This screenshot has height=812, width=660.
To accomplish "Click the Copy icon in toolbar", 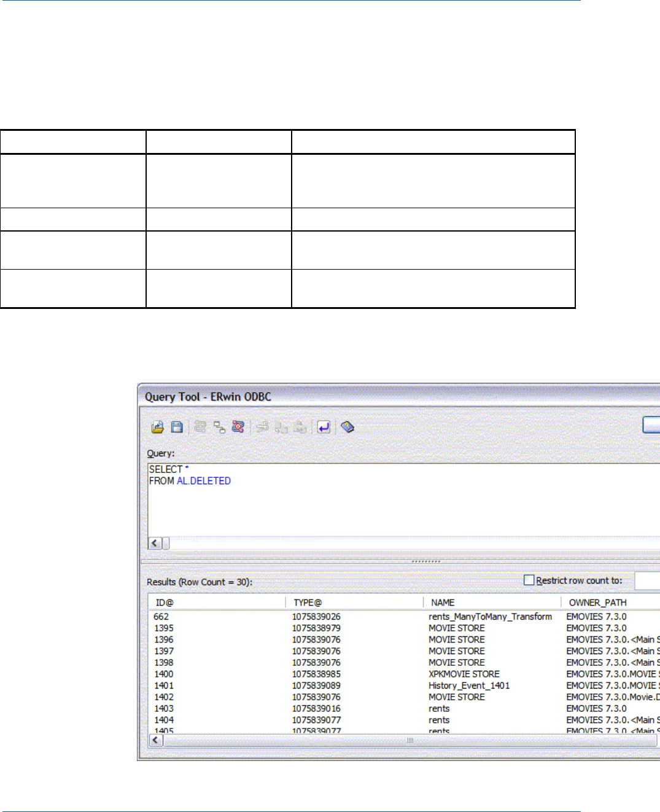I will tap(281, 427).
